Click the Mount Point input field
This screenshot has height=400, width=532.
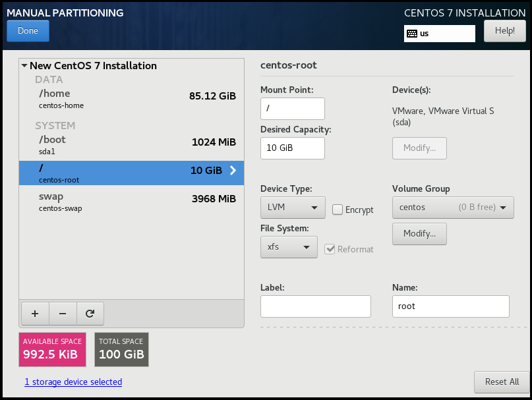(293, 109)
